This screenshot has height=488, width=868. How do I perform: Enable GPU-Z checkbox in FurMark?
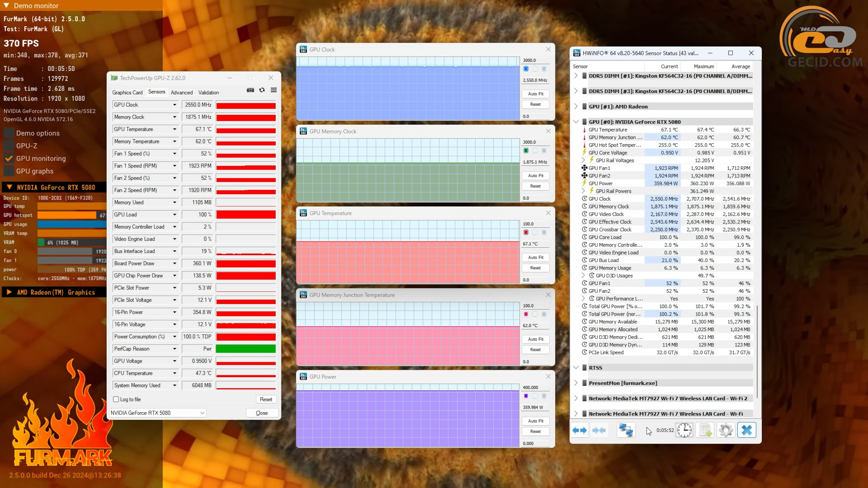[x=9, y=146]
